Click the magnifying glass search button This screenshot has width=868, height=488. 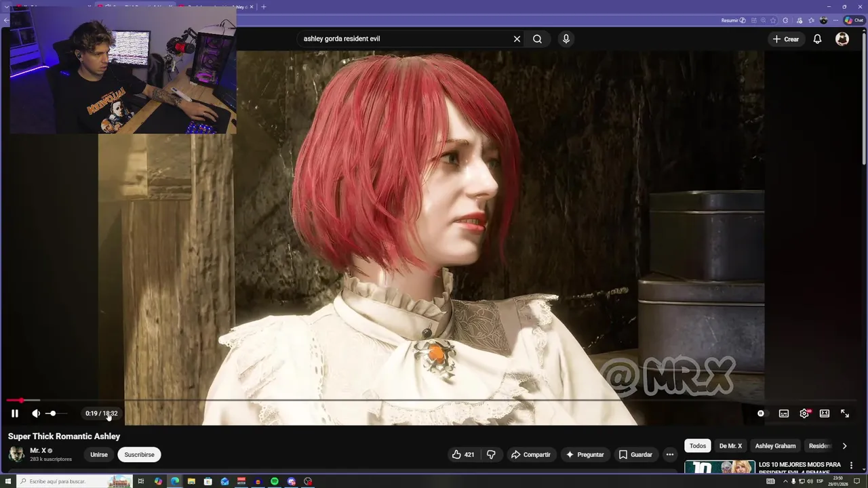coord(537,39)
